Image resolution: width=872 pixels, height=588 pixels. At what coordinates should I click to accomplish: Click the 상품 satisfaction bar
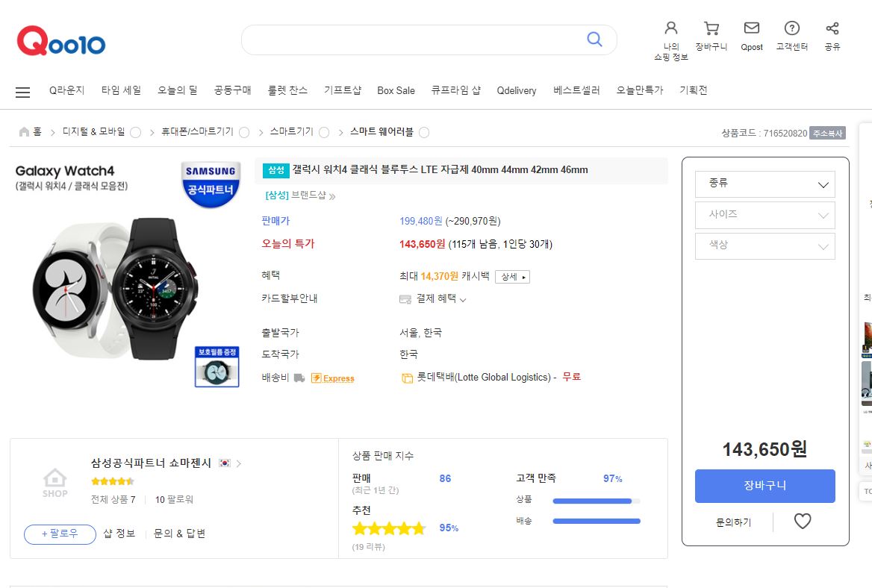tap(597, 501)
